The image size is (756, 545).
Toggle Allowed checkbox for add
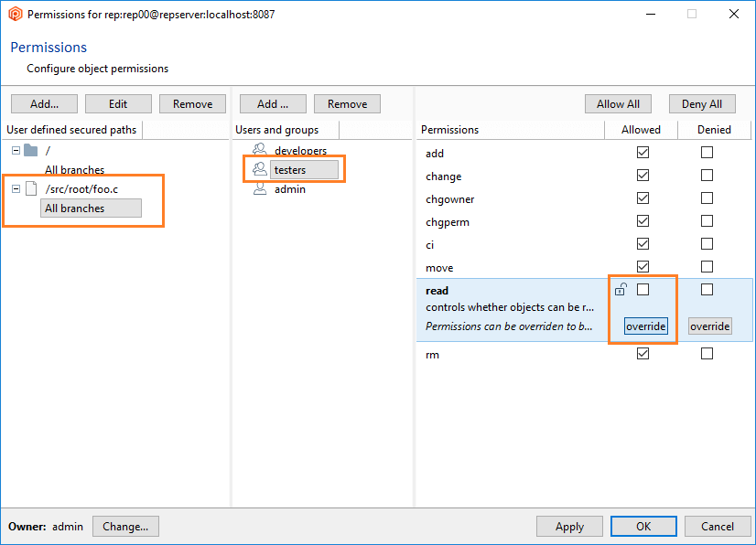[643, 153]
